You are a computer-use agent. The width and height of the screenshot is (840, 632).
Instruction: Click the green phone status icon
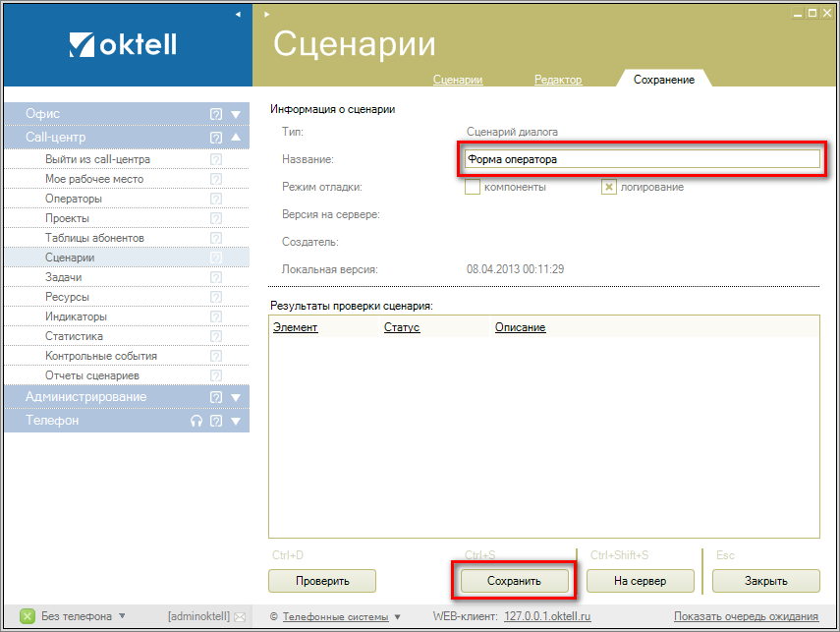coord(28,616)
